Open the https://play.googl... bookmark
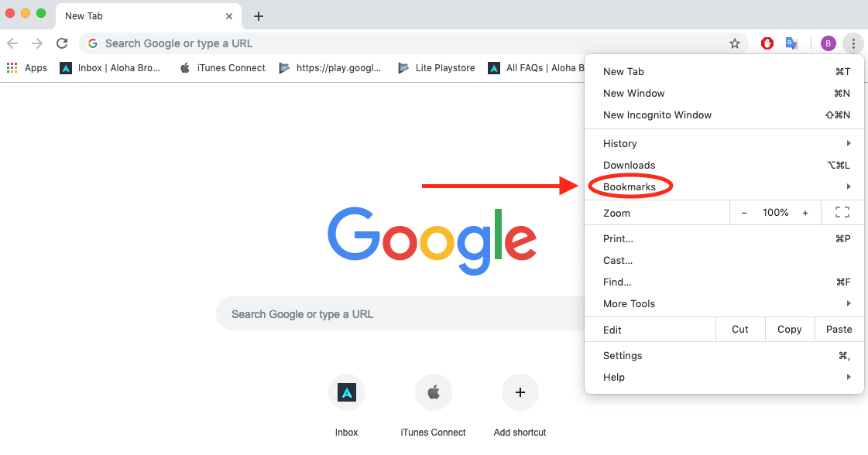The width and height of the screenshot is (868, 455). coord(330,68)
